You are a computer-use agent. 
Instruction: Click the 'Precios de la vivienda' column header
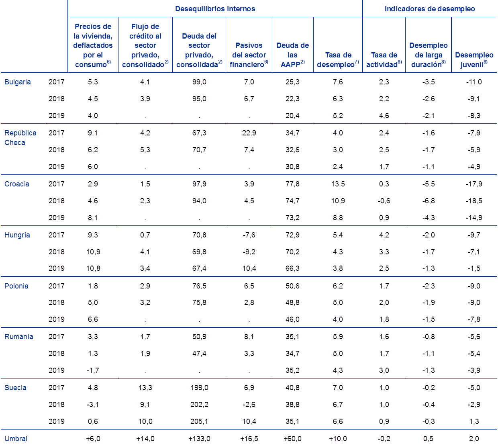[93, 45]
